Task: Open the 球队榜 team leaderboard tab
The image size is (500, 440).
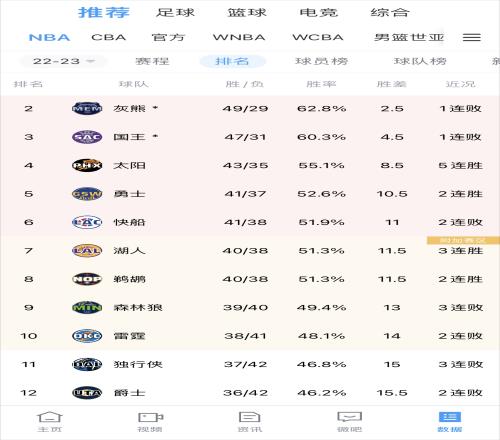Action: [420, 61]
